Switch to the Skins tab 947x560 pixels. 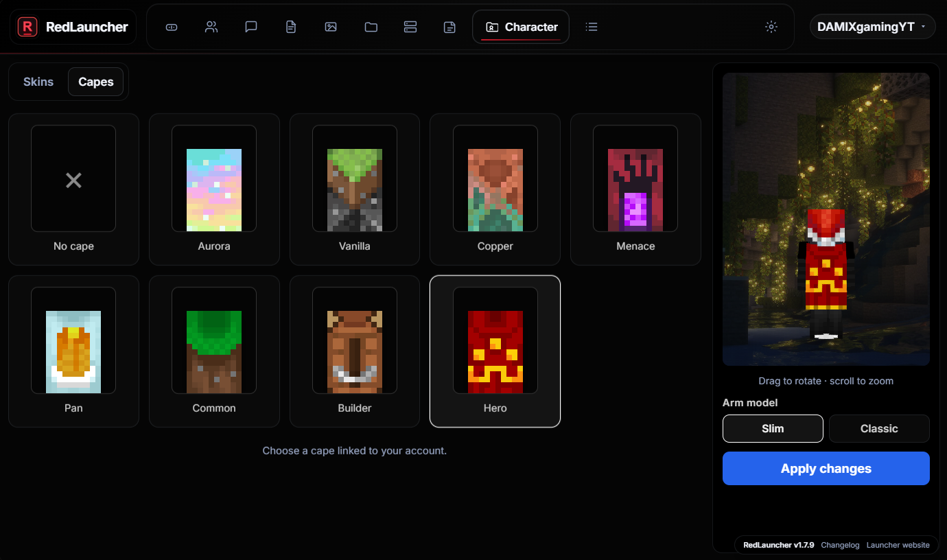click(38, 82)
